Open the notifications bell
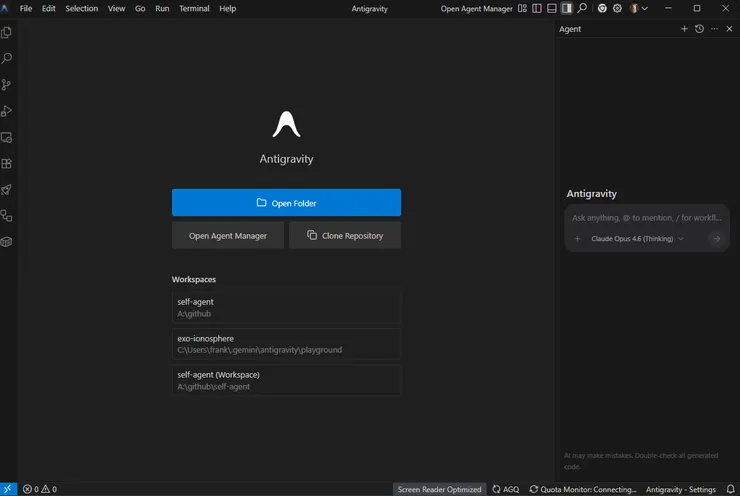Screen dimensions: 740x496 point(731,489)
